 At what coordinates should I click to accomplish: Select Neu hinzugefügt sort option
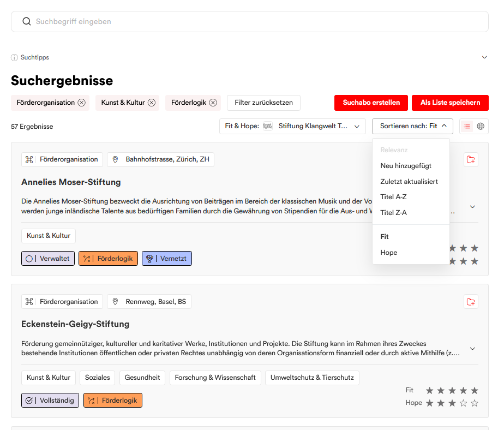pyautogui.click(x=406, y=166)
